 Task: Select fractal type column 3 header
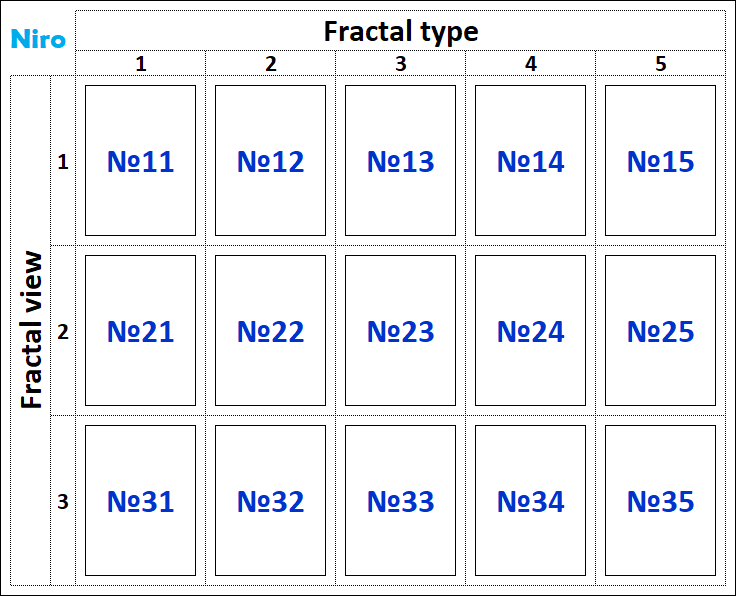click(400, 64)
